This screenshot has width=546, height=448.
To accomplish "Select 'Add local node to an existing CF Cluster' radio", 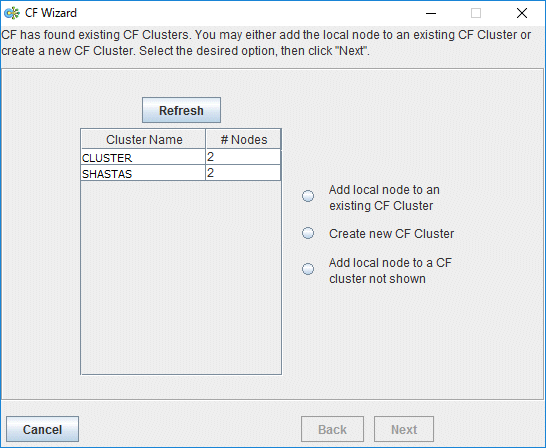I will pyautogui.click(x=308, y=196).
